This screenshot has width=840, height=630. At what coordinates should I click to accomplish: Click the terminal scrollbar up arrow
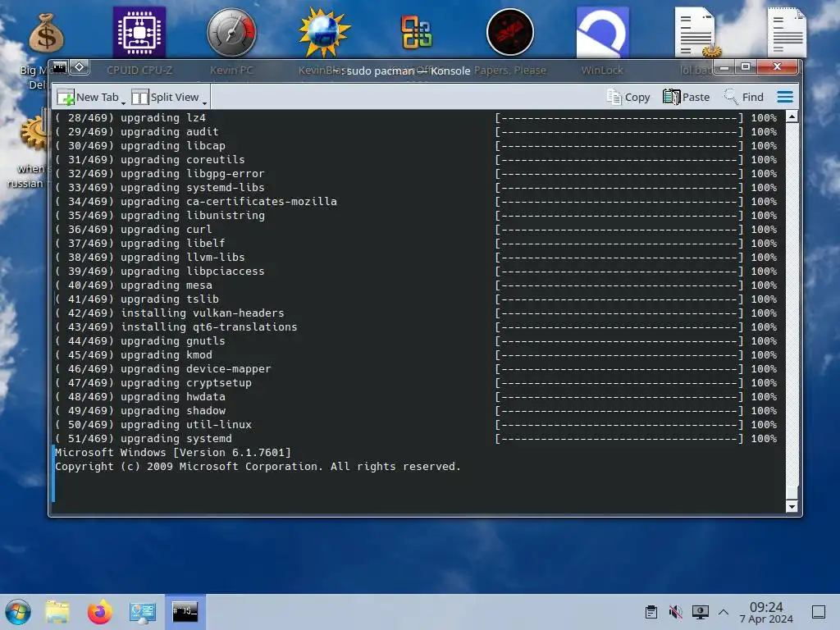(792, 116)
